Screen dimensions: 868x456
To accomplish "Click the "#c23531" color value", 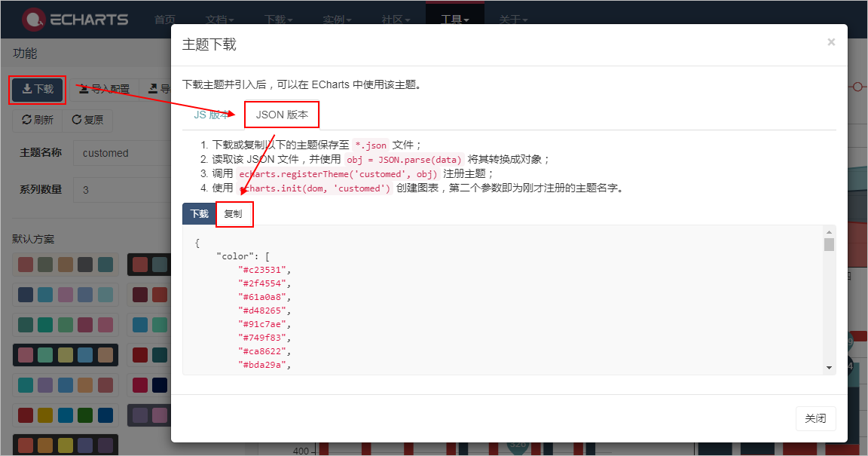I will click(262, 270).
